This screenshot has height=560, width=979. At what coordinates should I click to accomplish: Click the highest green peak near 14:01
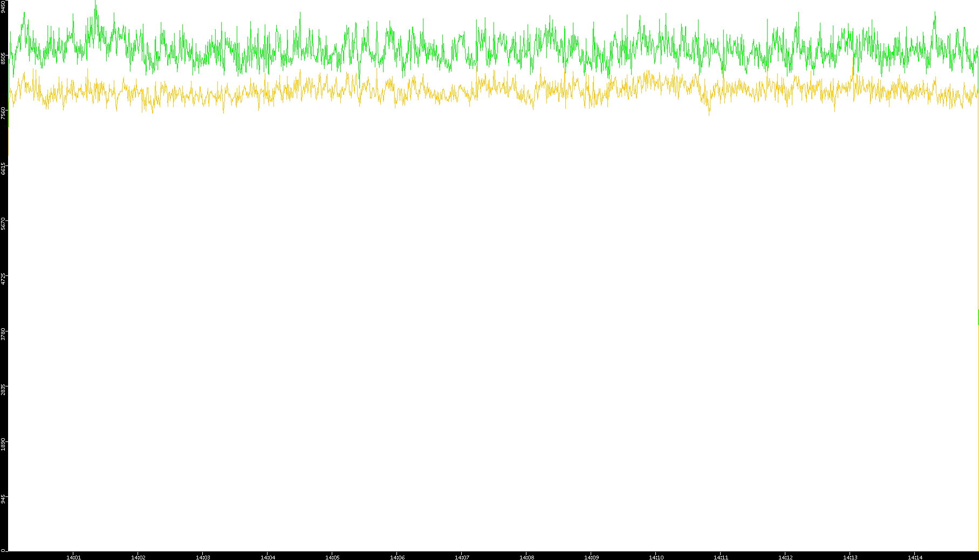tap(95, 2)
